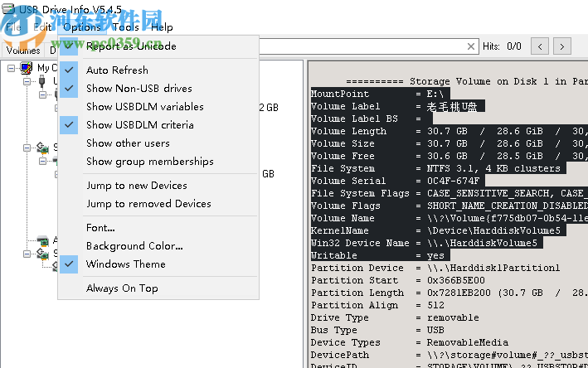Click the MountPoint = E:\ line
The width and height of the screenshot is (588, 368).
[380, 94]
